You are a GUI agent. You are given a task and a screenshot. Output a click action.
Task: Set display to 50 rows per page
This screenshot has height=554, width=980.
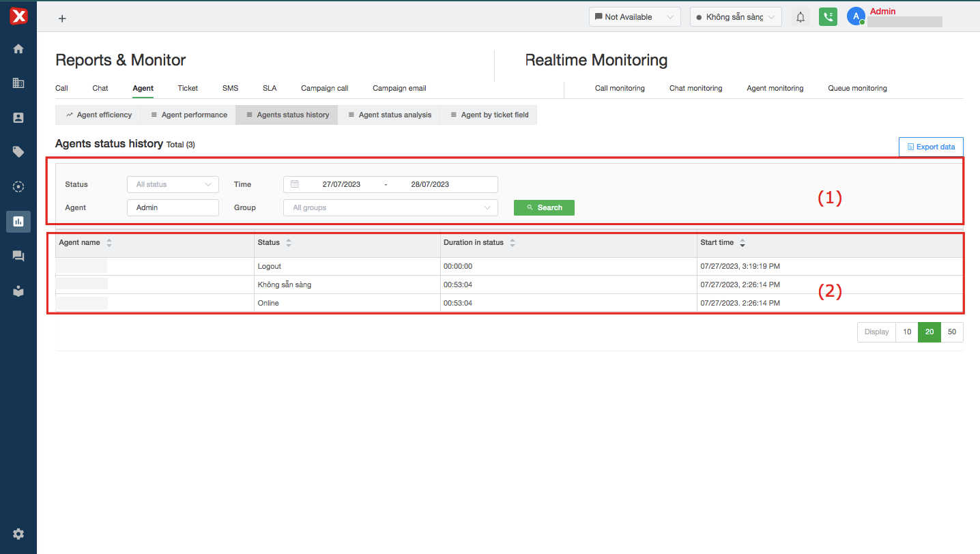pos(952,332)
